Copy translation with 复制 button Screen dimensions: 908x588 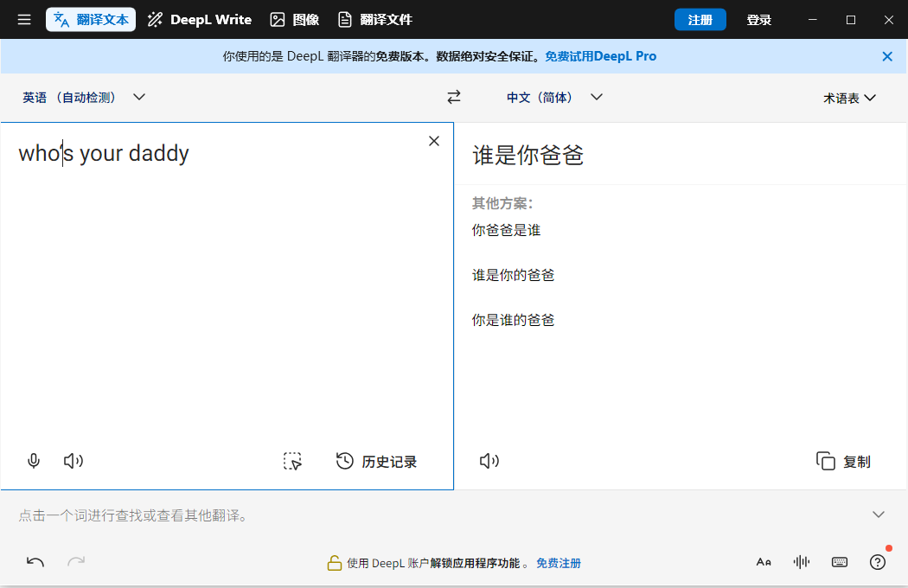point(844,461)
